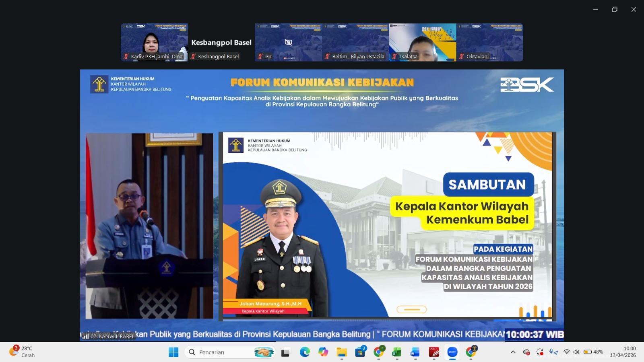
Task: Open Microsoft Store from taskbar
Action: [360, 352]
